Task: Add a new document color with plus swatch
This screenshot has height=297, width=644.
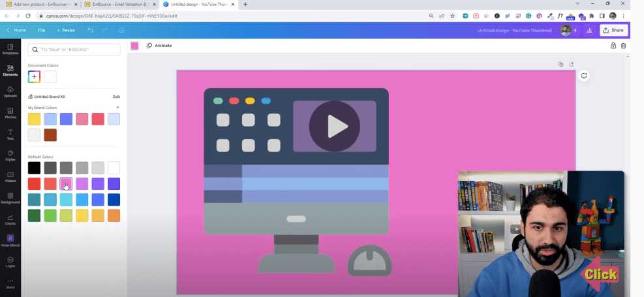Action: [x=34, y=77]
